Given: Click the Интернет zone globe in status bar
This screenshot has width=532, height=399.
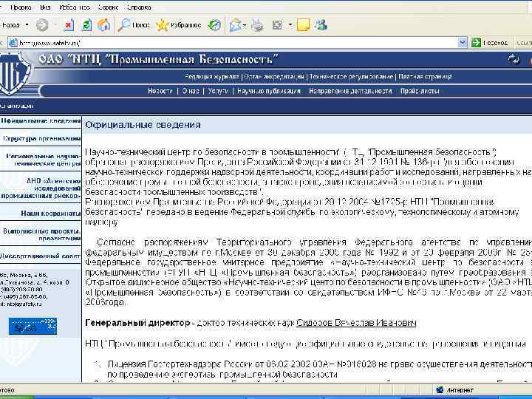Looking at the screenshot, I should 440,390.
